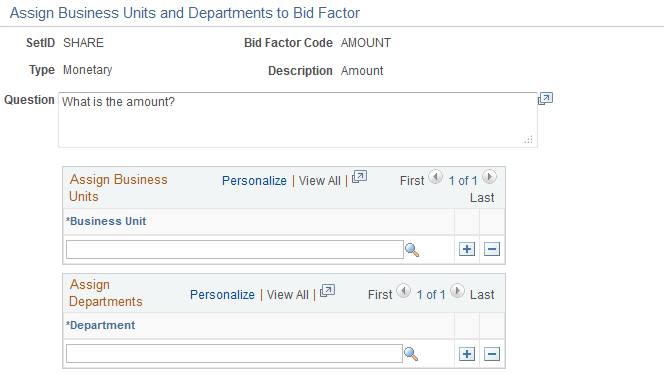This screenshot has height=374, width=664.
Task: Open Business Unit lookup magnifier
Action: (x=412, y=250)
